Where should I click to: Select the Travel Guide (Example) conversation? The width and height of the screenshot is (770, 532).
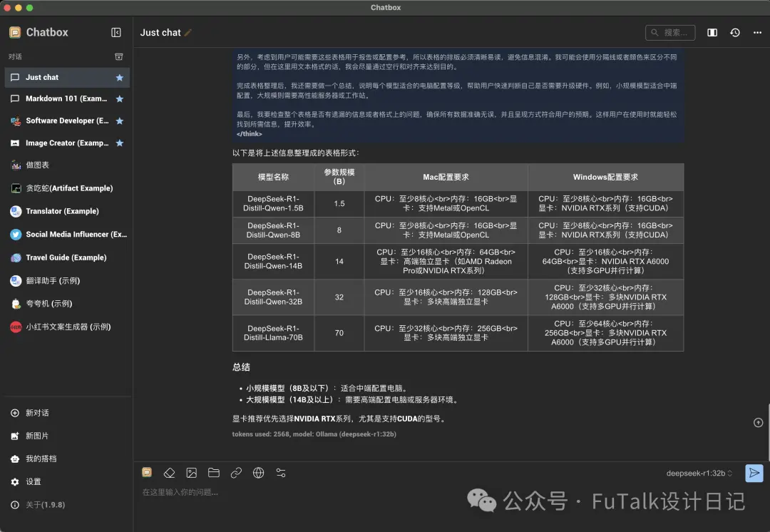coord(67,257)
